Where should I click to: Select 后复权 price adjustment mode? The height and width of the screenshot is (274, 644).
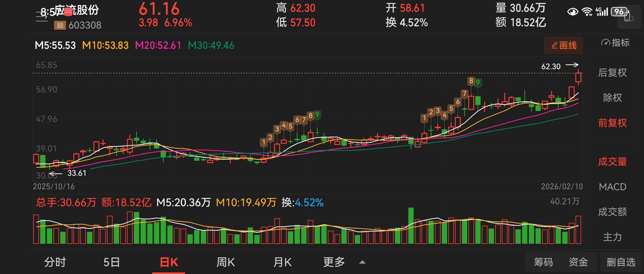[612, 72]
